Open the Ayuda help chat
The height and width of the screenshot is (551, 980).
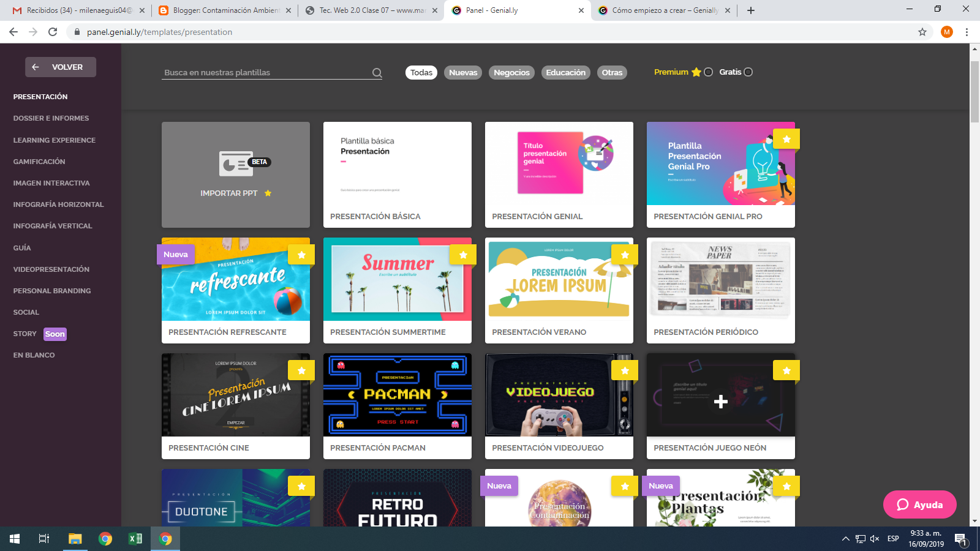click(919, 504)
